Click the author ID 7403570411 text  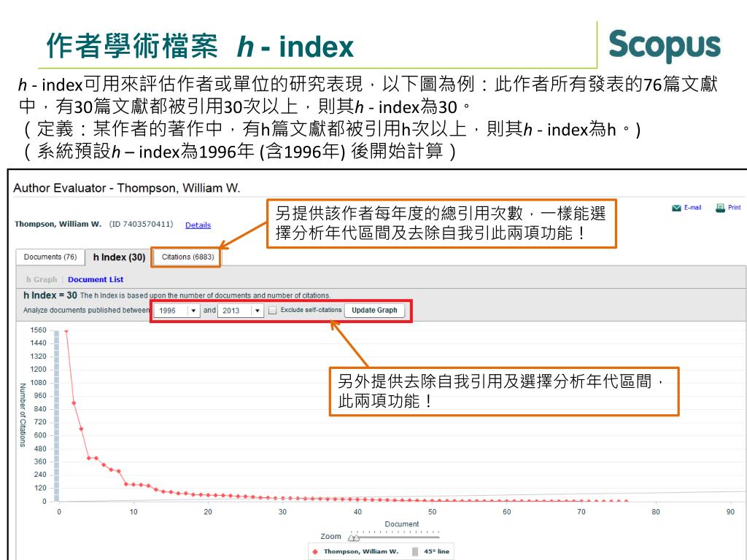pos(141,225)
